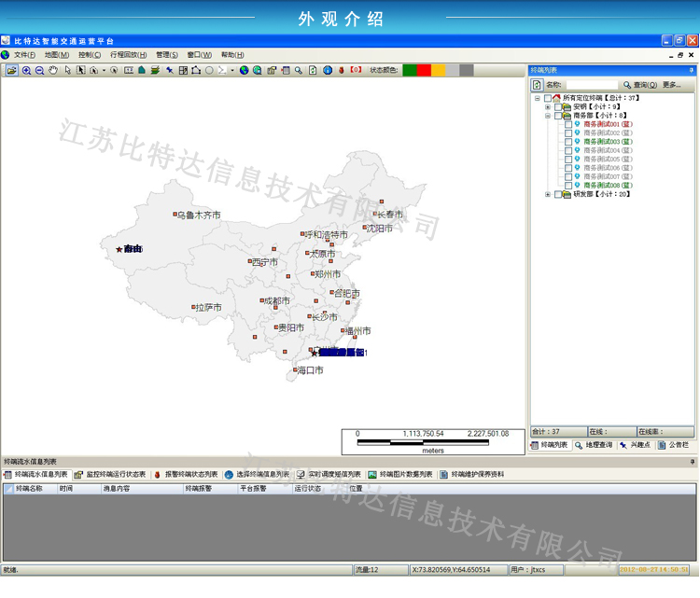
Task: Click the open folder toolbar icon
Action: coord(11,70)
